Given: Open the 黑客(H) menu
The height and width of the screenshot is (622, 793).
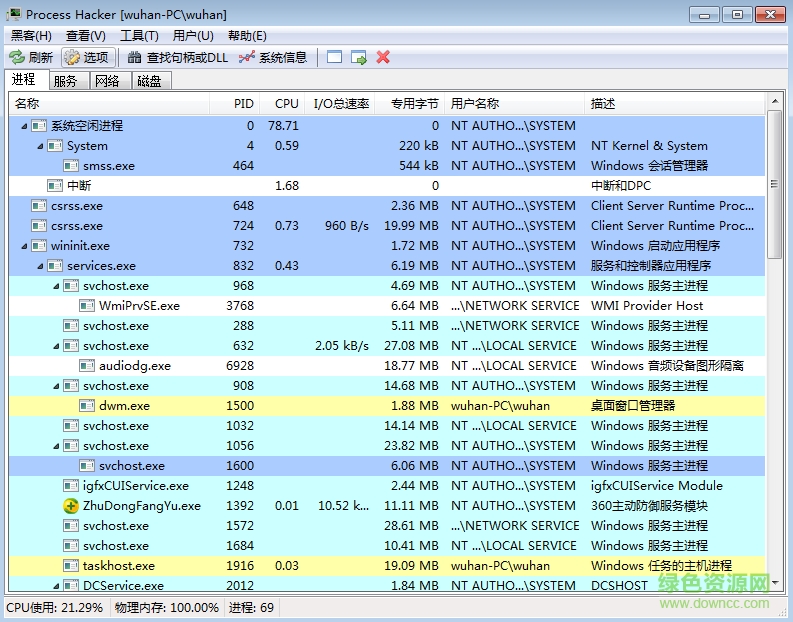Looking at the screenshot, I should pyautogui.click(x=31, y=36).
